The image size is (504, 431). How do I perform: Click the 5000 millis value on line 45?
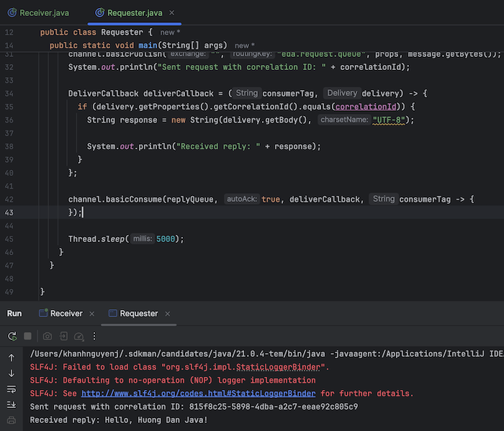(166, 239)
